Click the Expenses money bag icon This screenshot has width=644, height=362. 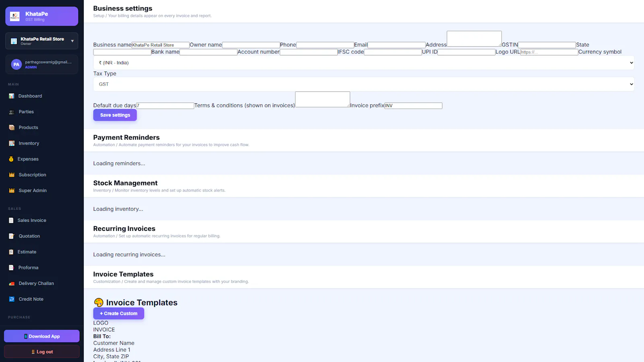(x=11, y=159)
